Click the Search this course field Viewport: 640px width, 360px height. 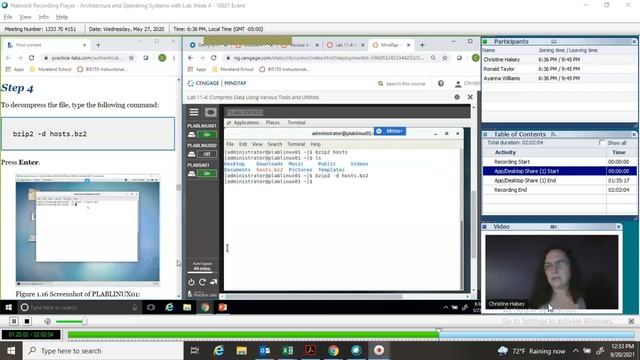point(402,84)
